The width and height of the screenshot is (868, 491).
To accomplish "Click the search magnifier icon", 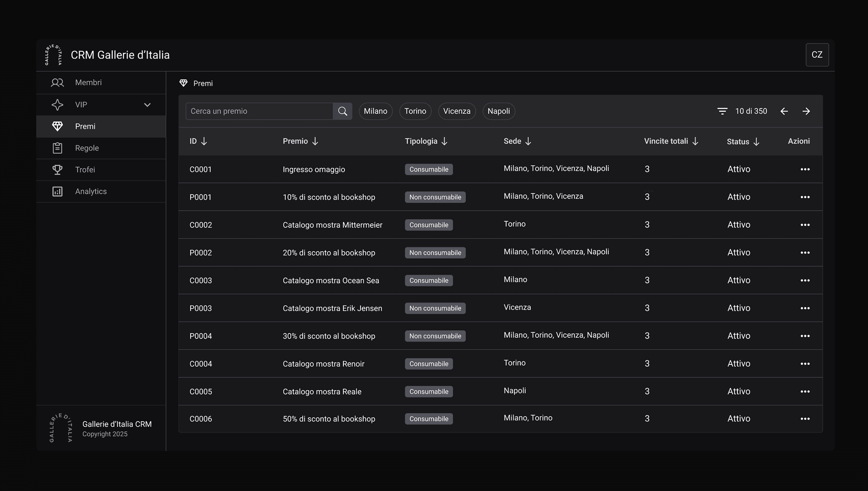I will click(342, 111).
